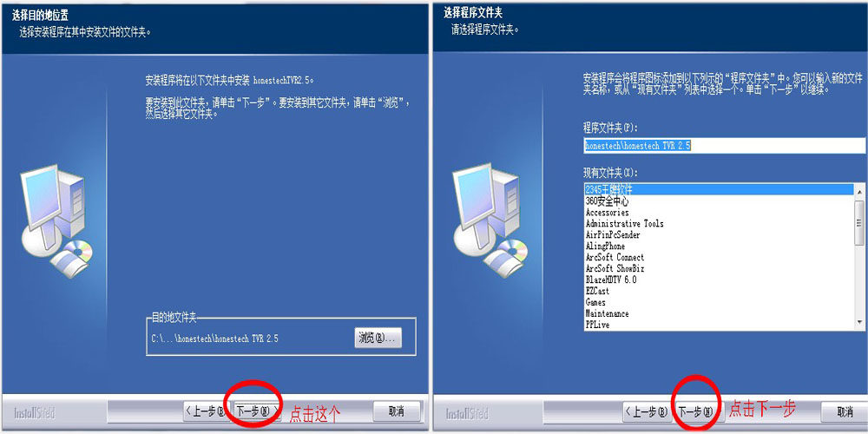Click 下一步 in the 选择程序文件夹 dialog
This screenshot has width=868, height=434.
(694, 411)
